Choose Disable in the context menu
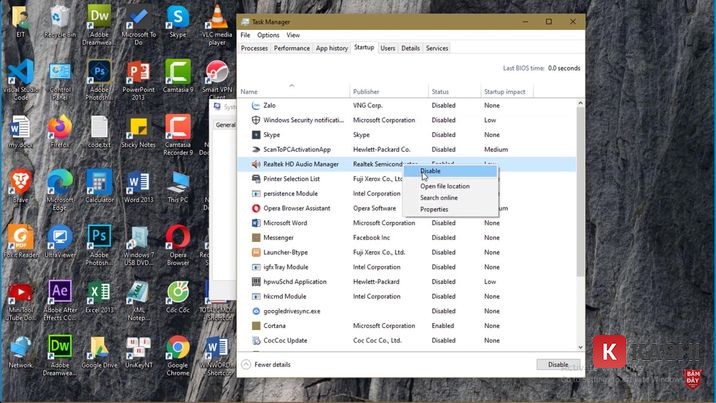The image size is (716, 403). [x=450, y=171]
